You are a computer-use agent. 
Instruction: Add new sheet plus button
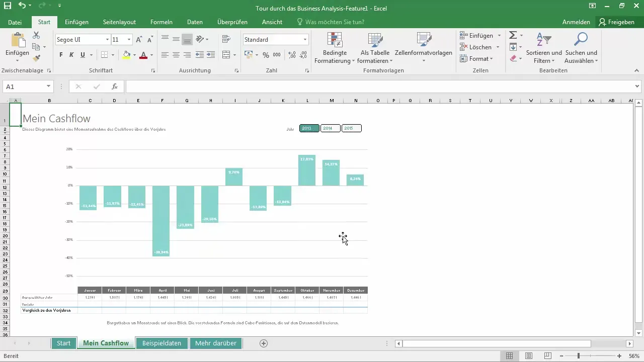tap(264, 343)
